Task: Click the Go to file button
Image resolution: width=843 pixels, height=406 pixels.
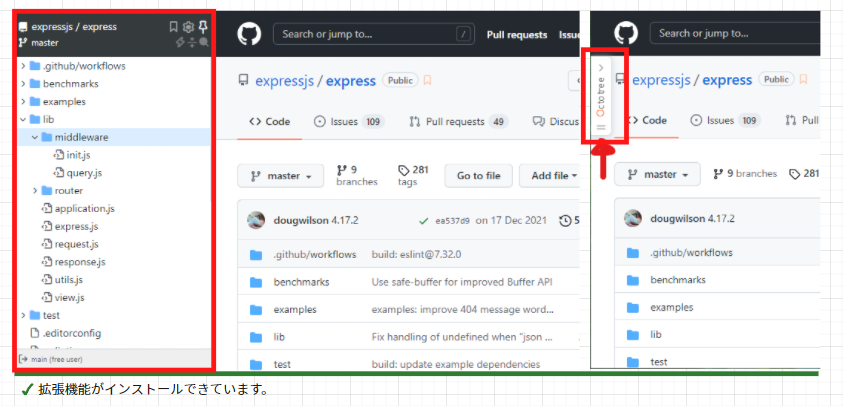Action: (x=478, y=175)
